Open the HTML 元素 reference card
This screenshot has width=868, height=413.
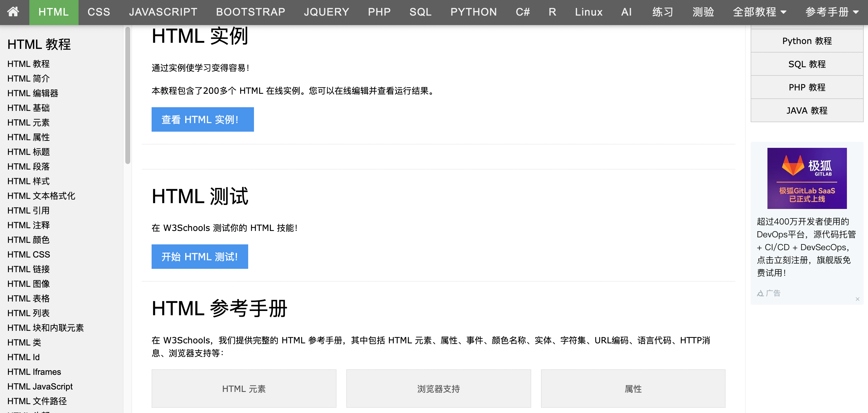[x=244, y=389]
